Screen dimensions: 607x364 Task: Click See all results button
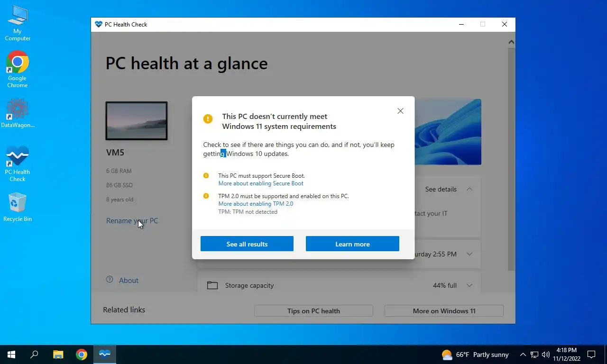[247, 244]
